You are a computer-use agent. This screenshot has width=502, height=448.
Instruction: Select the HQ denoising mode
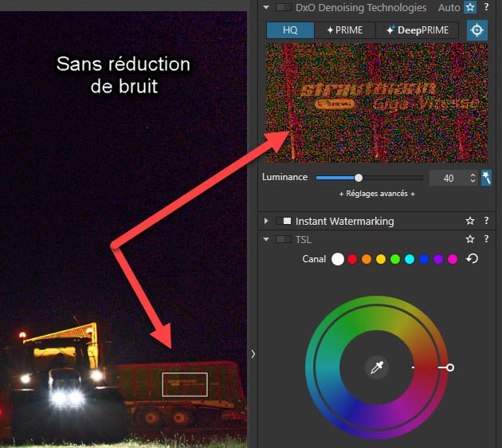point(290,30)
